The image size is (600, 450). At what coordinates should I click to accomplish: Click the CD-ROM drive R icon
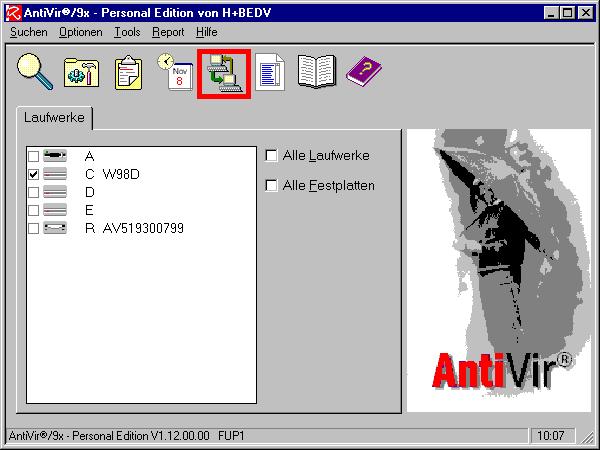point(55,228)
